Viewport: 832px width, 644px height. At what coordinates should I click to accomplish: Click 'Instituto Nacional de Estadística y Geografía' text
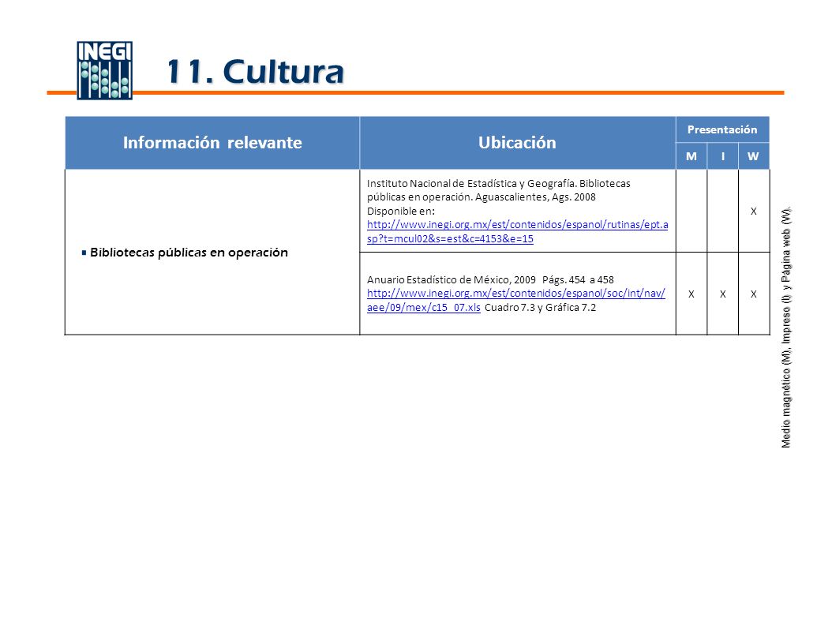(471, 184)
